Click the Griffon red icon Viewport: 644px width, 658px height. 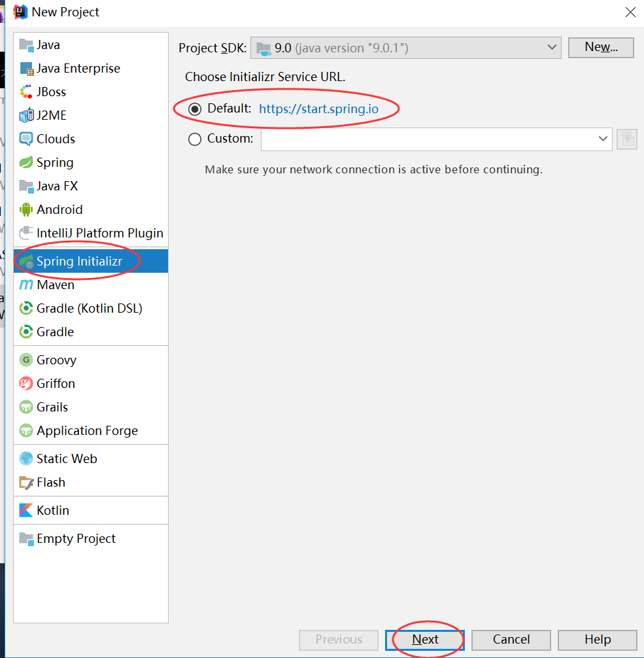[26, 383]
